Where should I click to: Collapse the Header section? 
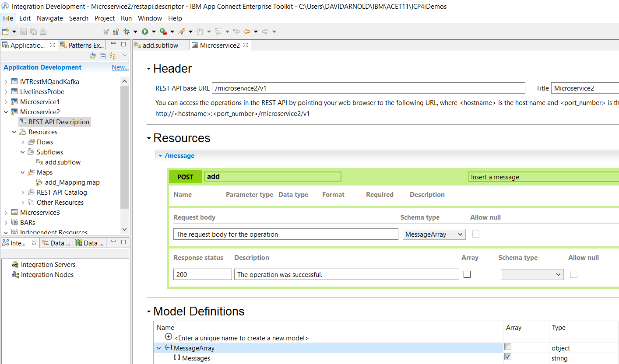149,69
